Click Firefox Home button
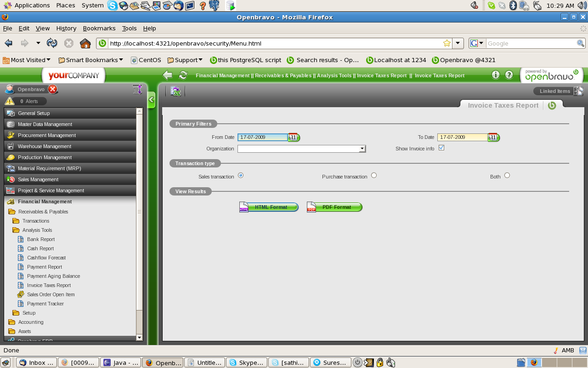The width and height of the screenshot is (588, 368). tap(85, 43)
